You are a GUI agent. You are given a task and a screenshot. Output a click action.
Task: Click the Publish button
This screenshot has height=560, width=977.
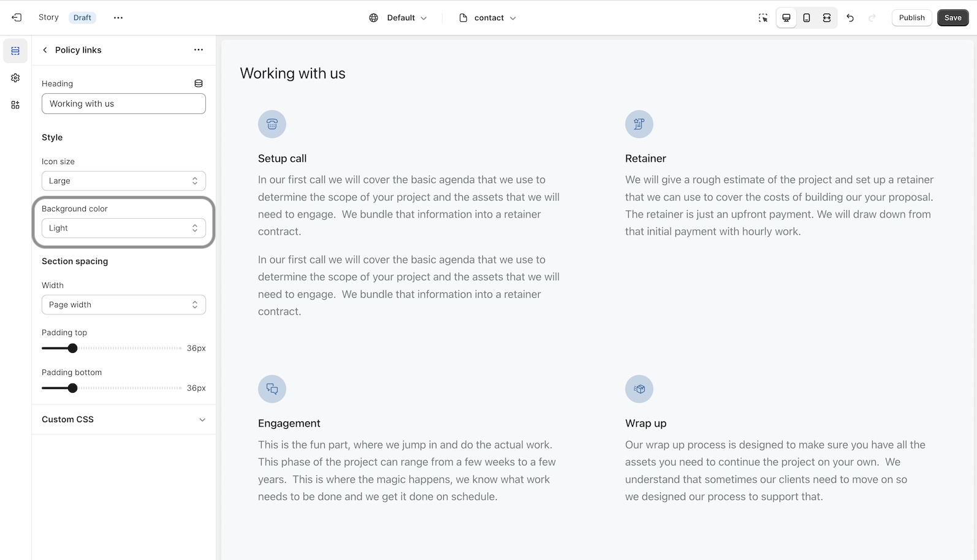pyautogui.click(x=911, y=18)
